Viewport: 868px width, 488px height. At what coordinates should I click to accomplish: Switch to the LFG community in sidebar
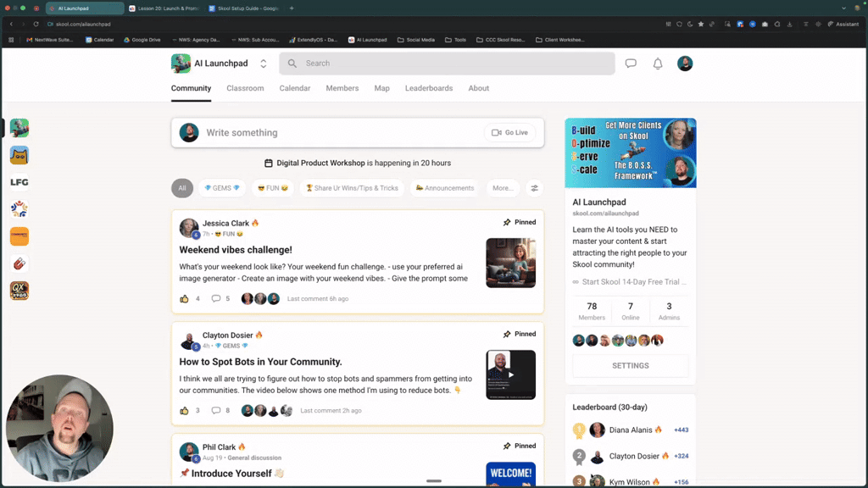click(19, 182)
